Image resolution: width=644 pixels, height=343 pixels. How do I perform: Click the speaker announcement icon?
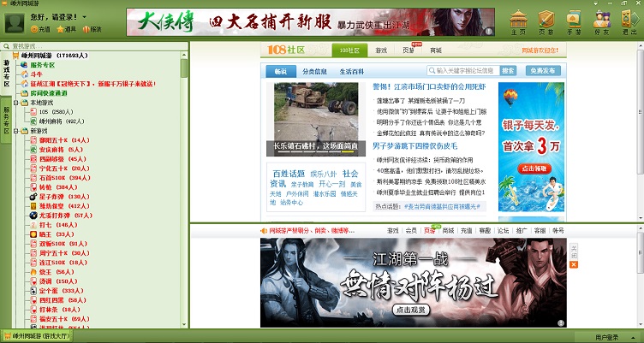264,231
